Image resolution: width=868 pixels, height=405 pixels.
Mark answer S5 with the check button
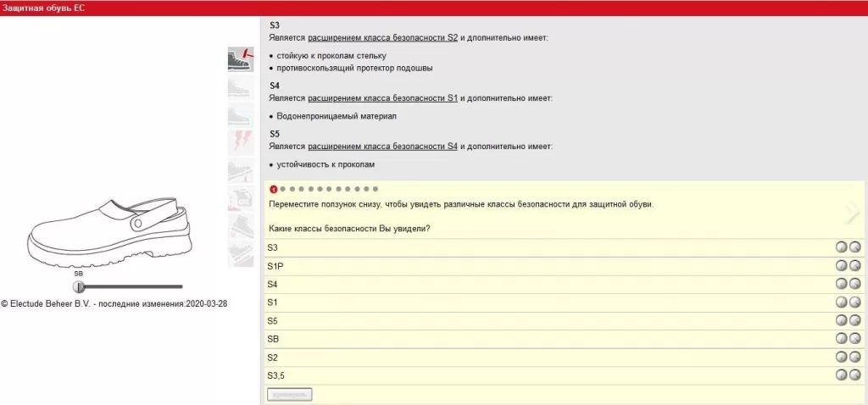pyautogui.click(x=842, y=320)
